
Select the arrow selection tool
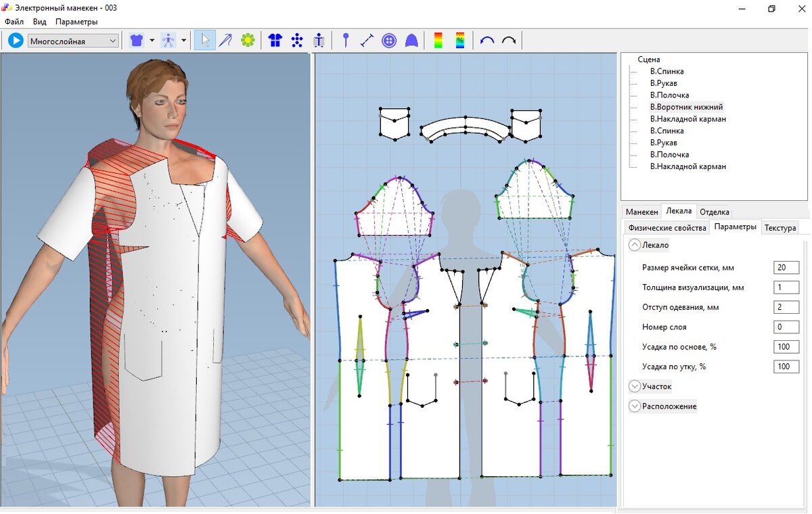(204, 40)
